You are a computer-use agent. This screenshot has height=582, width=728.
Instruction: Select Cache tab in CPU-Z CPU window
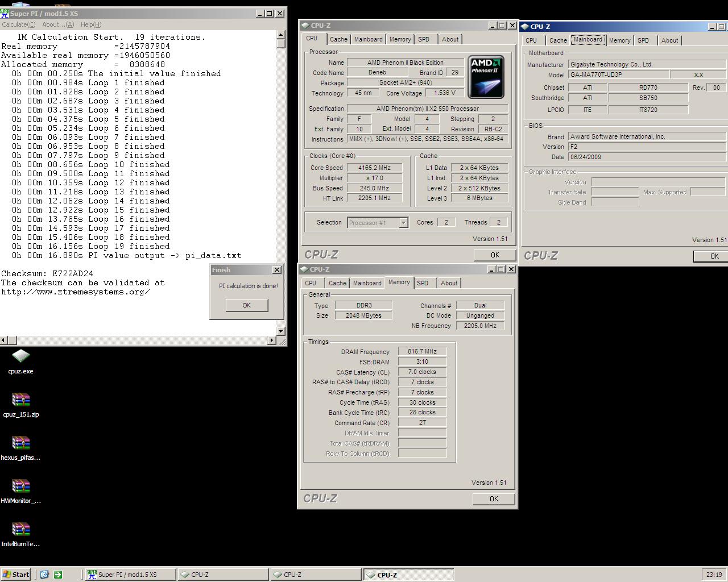[x=338, y=39]
